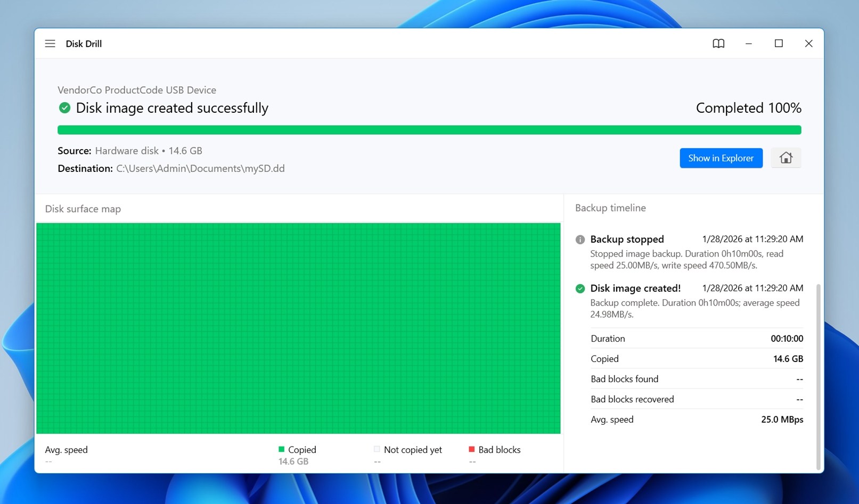Click the Show in Explorer button
The image size is (859, 504).
pos(721,158)
